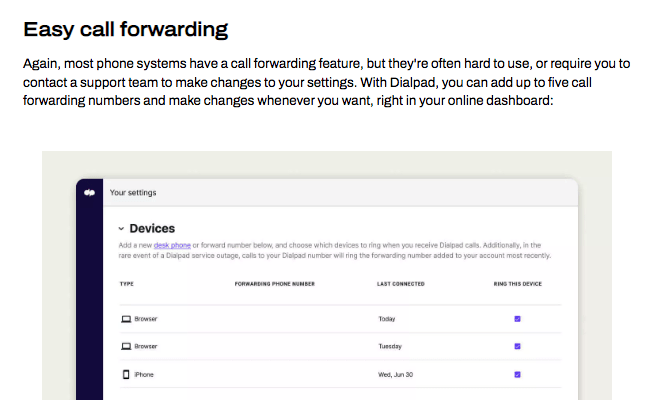Select the 'Today' last connected value
Image resolution: width=657 pixels, height=400 pixels.
(387, 319)
